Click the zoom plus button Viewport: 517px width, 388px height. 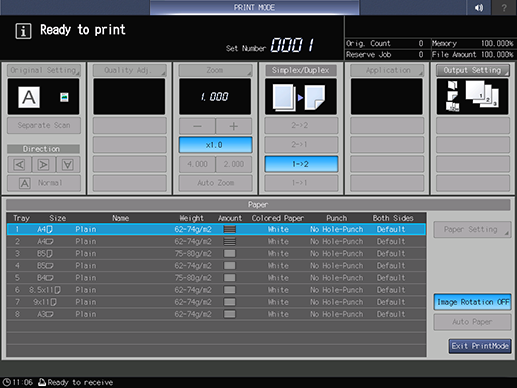[x=234, y=126]
